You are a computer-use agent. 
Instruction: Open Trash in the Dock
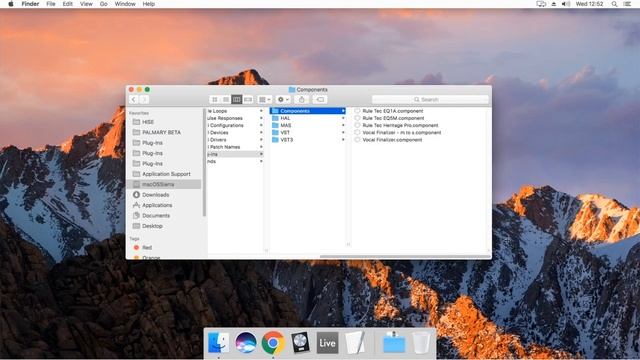421,342
